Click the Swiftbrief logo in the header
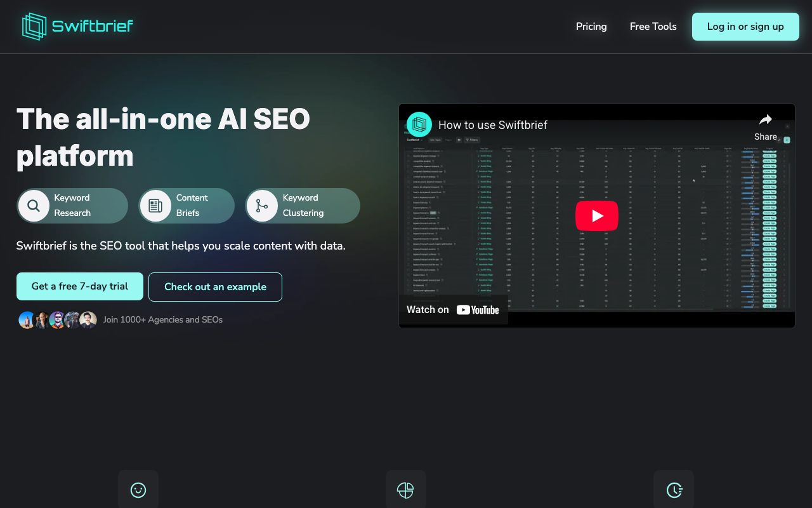 [x=77, y=27]
